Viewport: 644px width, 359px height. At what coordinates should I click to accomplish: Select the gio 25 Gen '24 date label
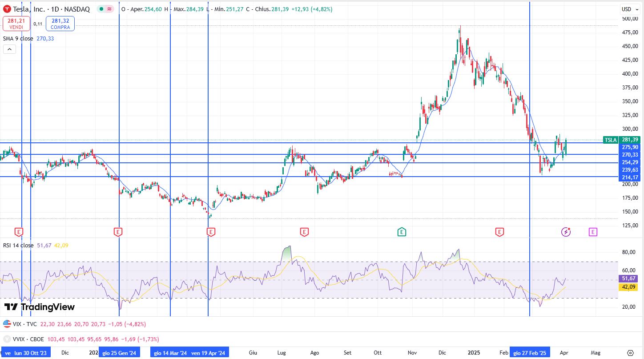point(119,353)
